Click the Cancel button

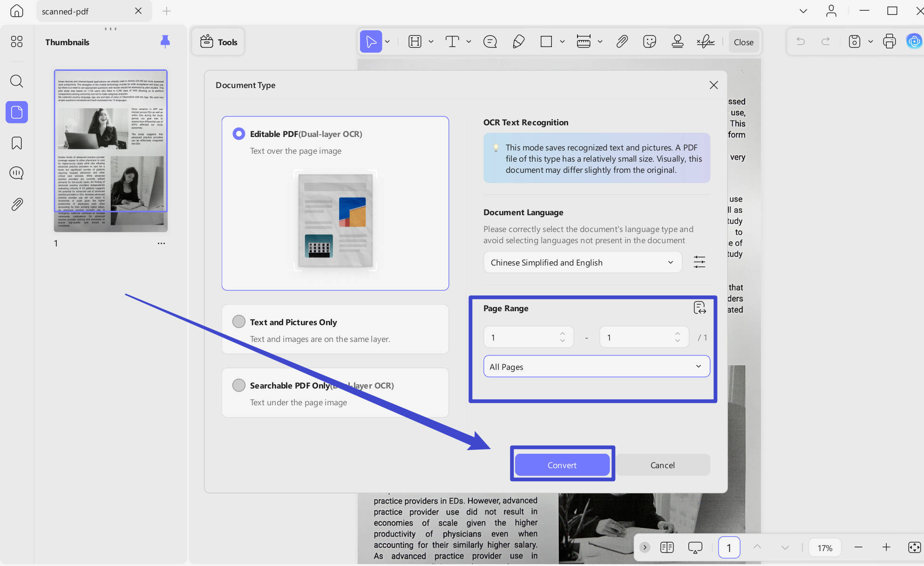[662, 465]
